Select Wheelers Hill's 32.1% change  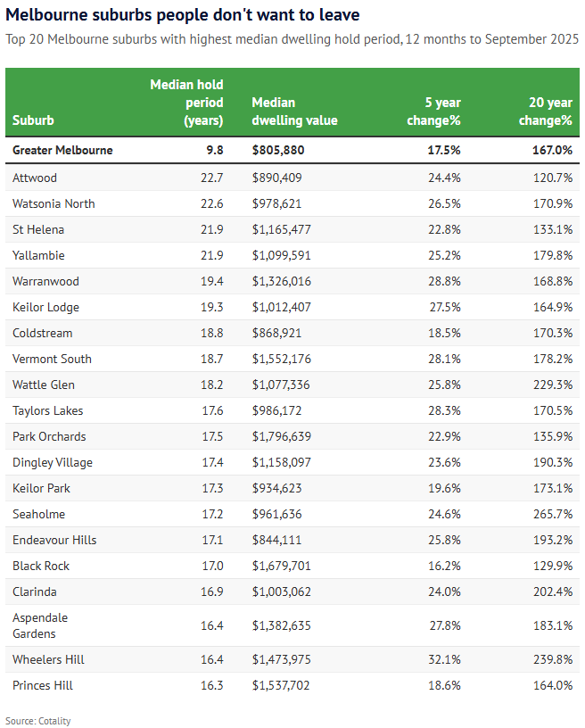click(444, 659)
